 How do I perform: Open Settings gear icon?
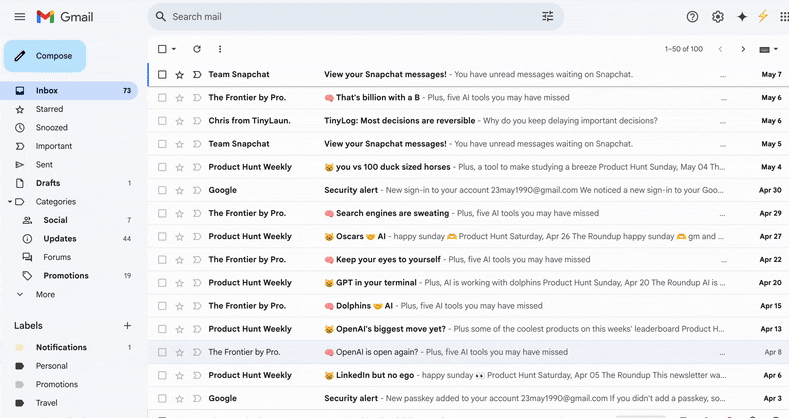718,17
